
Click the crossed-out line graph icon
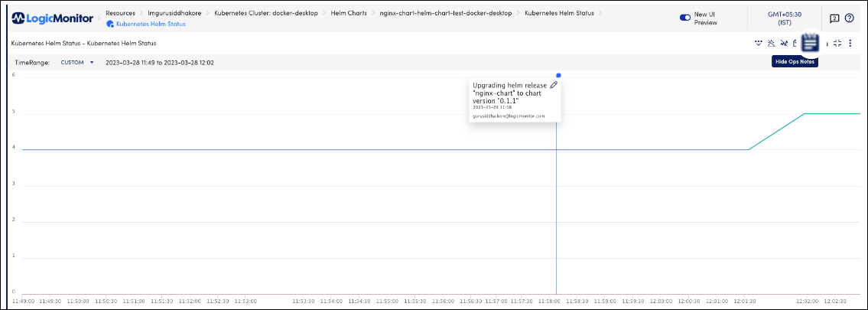click(x=784, y=43)
